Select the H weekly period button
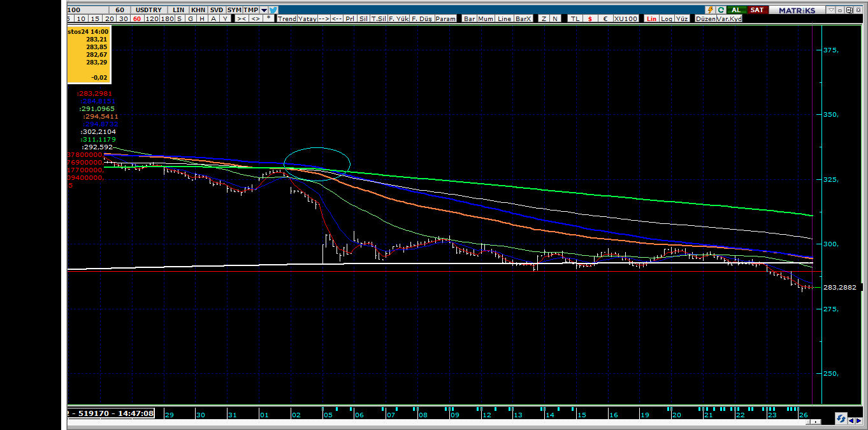The image size is (868, 430). (202, 19)
